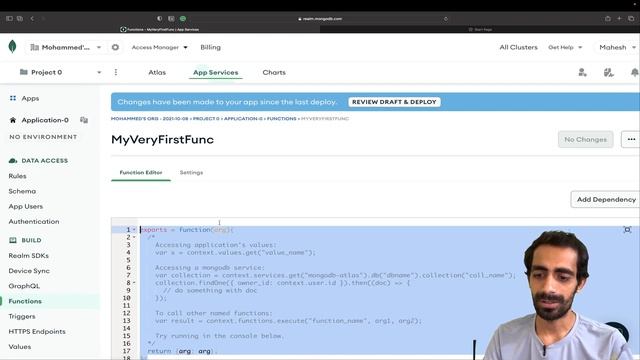Open Realm SDKs in the sidebar

[x=29, y=256]
